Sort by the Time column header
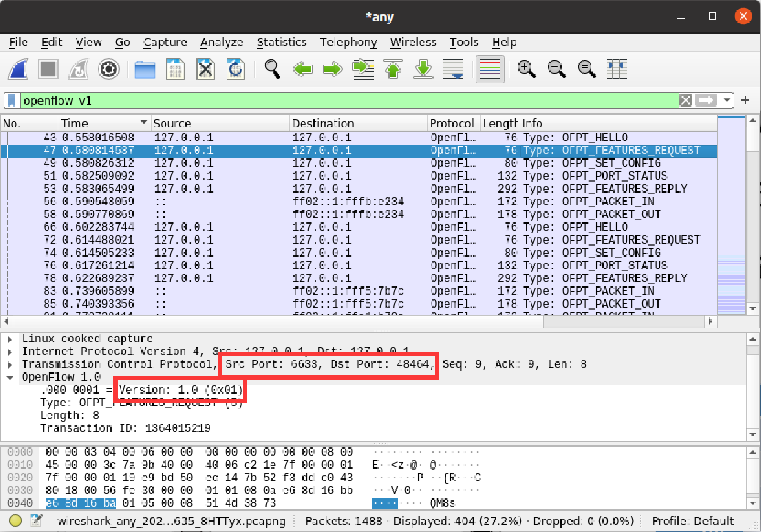The image size is (761, 532). pos(105,123)
